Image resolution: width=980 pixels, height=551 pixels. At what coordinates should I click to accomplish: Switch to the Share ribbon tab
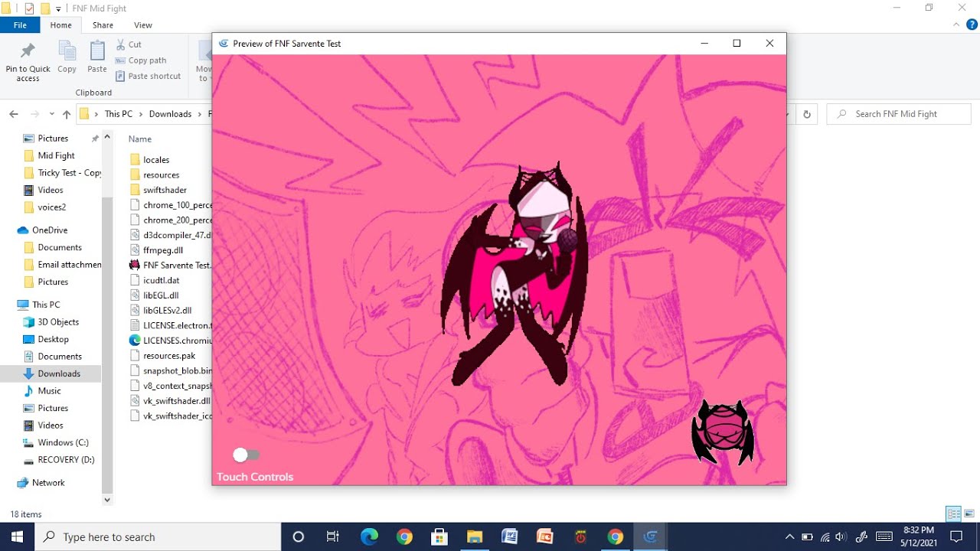point(103,25)
